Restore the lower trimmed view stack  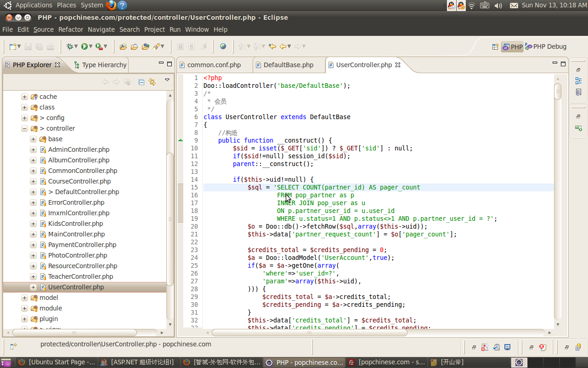pyautogui.click(x=578, y=117)
